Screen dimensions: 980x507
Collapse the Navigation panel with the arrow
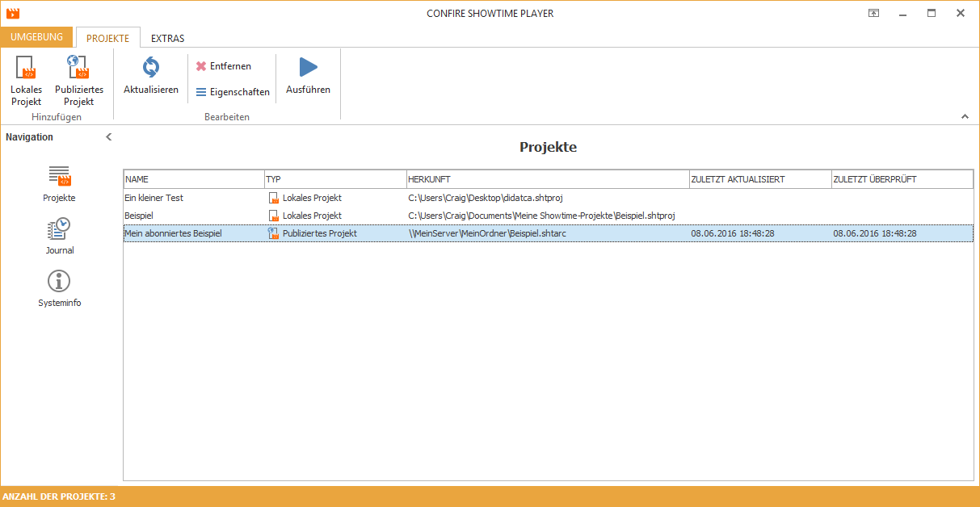tap(109, 137)
